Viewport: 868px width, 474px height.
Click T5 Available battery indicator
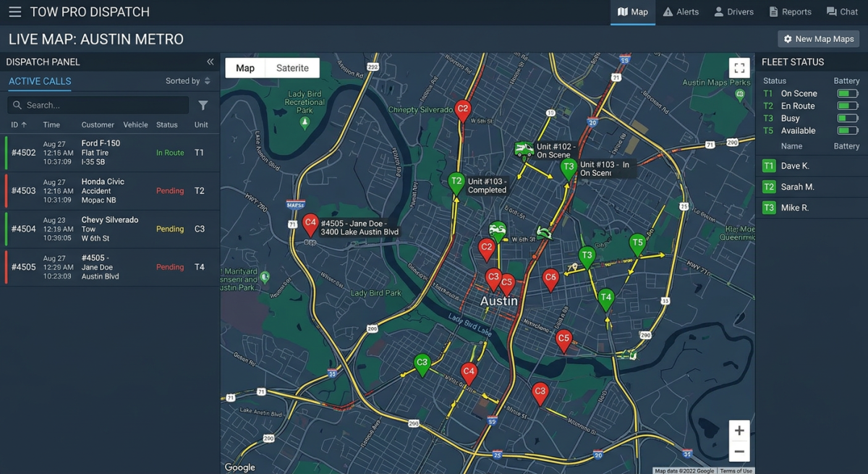tap(848, 131)
